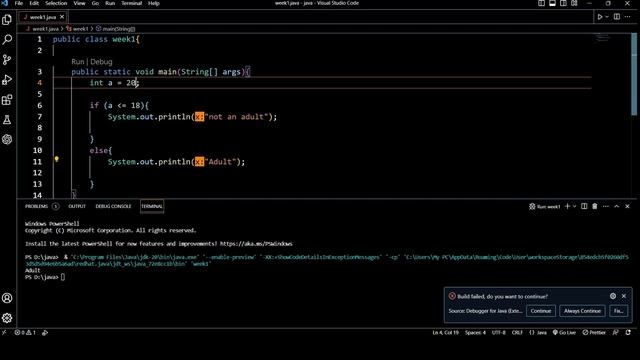
Task: Open the Extensions view
Action: [x=7, y=100]
